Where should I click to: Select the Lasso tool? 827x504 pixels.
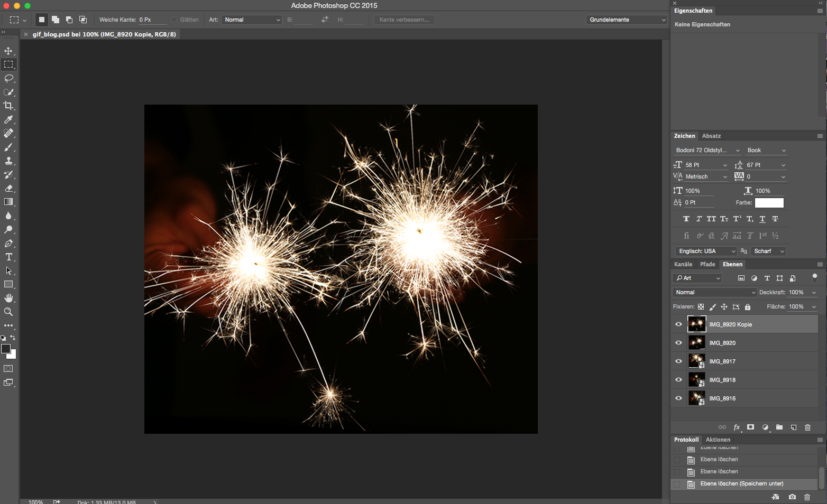(8, 79)
